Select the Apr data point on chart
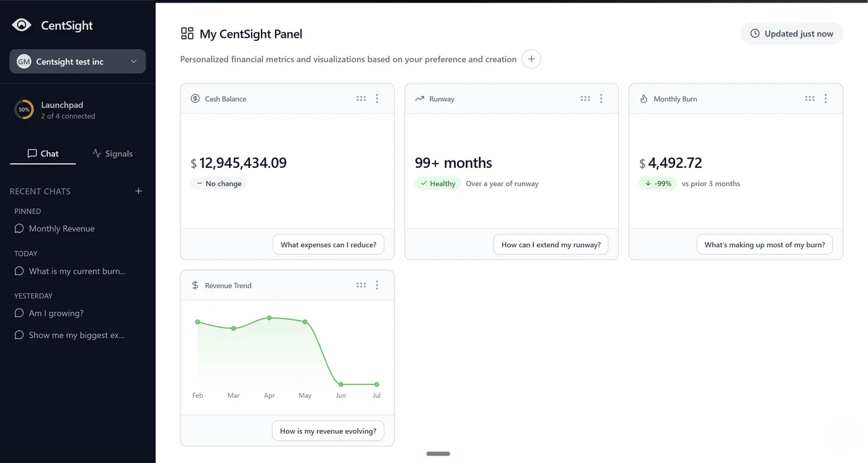 coord(269,317)
